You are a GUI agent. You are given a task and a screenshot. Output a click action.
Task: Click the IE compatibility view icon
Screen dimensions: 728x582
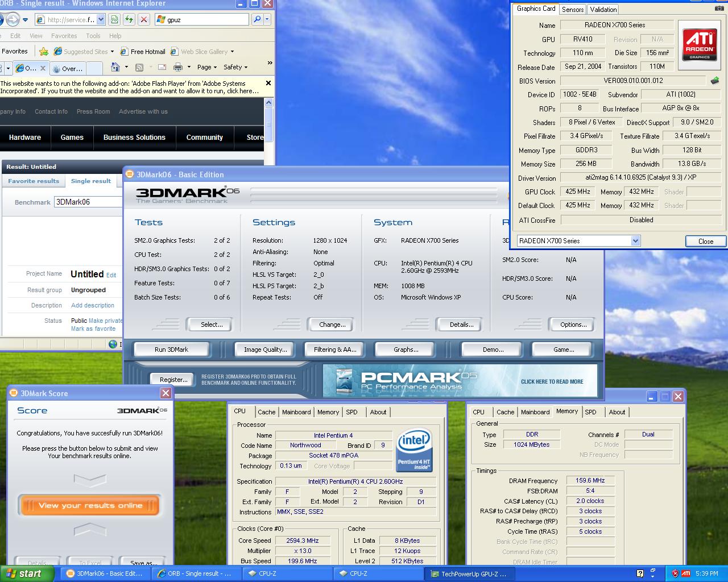coord(114,19)
